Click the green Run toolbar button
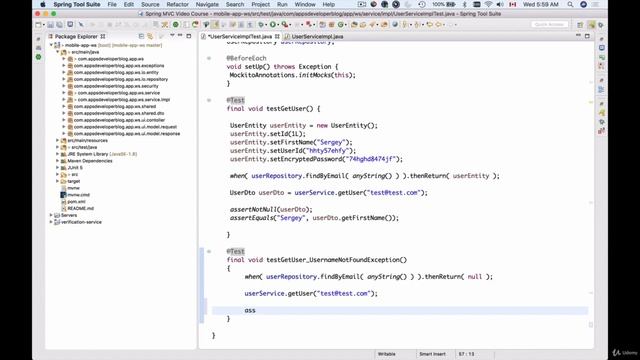Image resolution: width=640 pixels, height=360 pixels. point(273,25)
